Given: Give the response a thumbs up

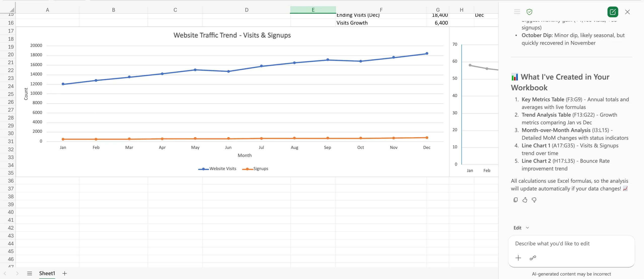Looking at the screenshot, I should 525,200.
